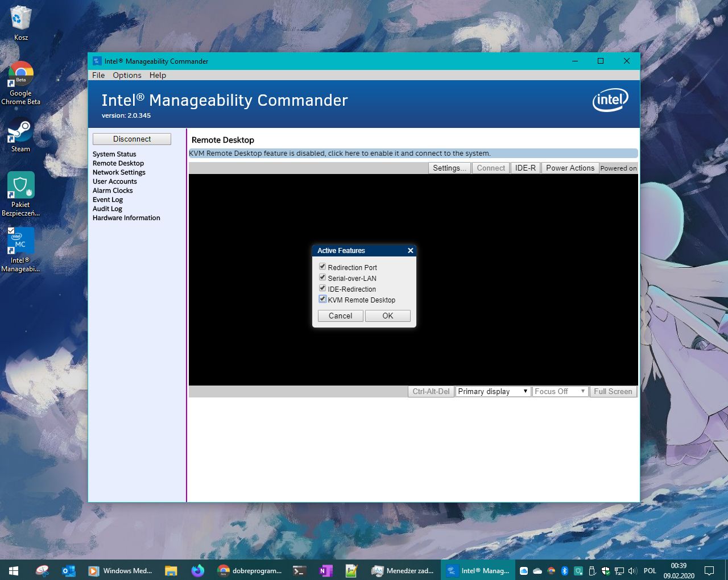728x580 pixels.
Task: Click the Full Screen button
Action: (613, 391)
